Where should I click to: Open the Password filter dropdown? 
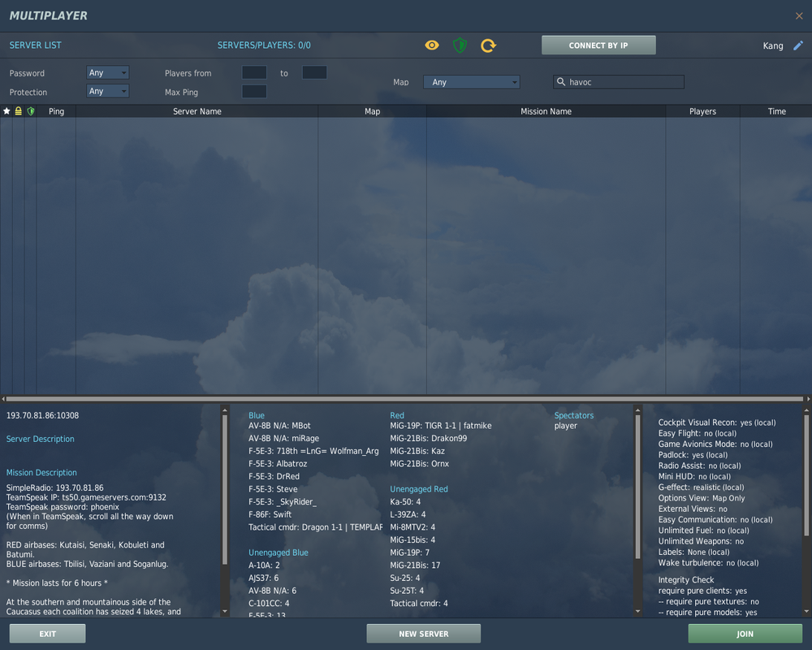(x=108, y=72)
